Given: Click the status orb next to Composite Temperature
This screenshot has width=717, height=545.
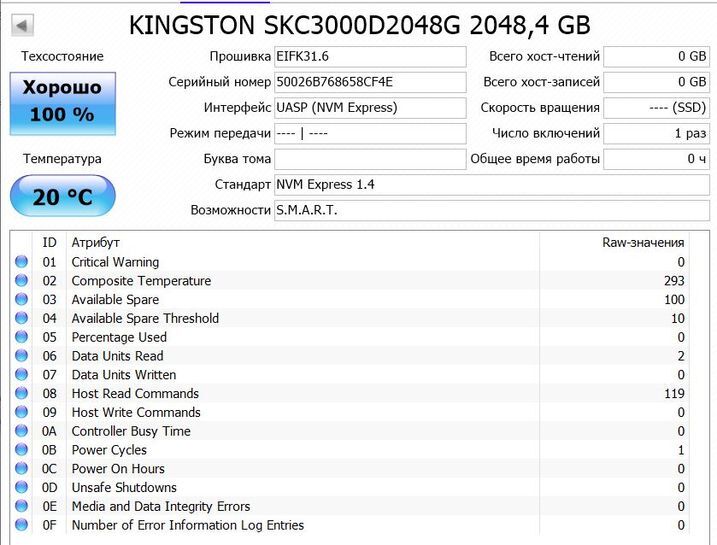Looking at the screenshot, I should point(21,281).
